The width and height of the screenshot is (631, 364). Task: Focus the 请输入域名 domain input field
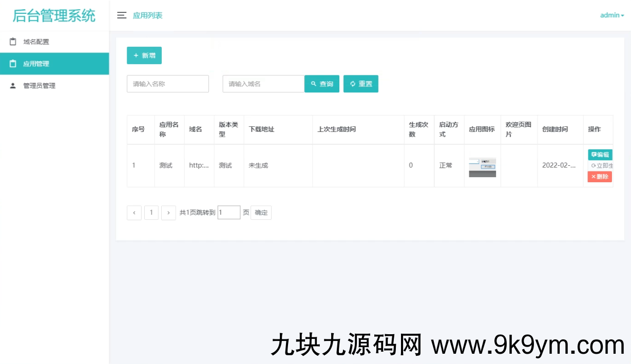tap(263, 84)
